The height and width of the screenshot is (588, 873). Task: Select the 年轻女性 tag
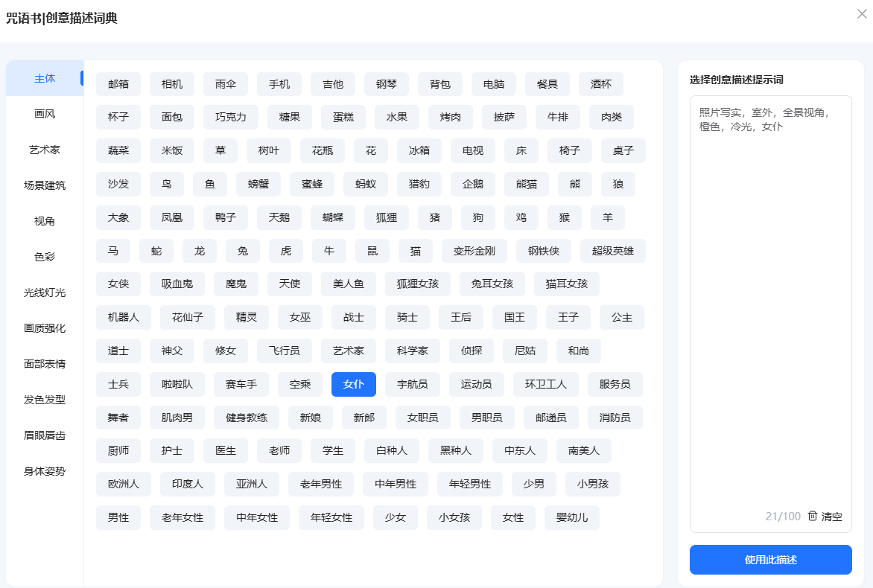click(x=331, y=517)
